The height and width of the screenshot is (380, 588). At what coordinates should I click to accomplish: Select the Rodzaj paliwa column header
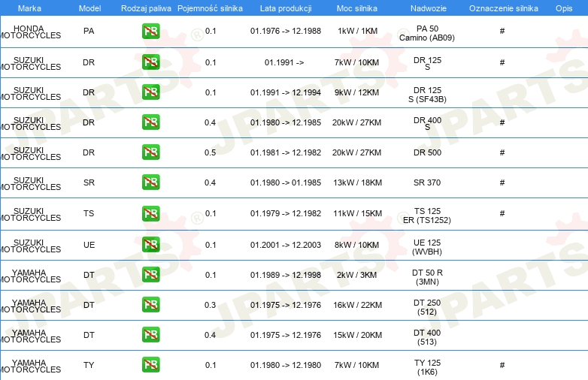pos(146,8)
